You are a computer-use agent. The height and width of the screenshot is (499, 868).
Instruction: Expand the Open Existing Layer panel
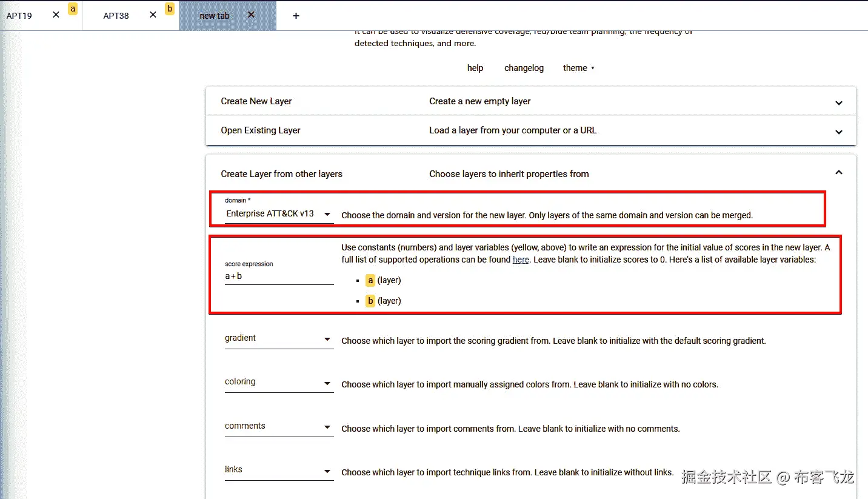(x=531, y=130)
